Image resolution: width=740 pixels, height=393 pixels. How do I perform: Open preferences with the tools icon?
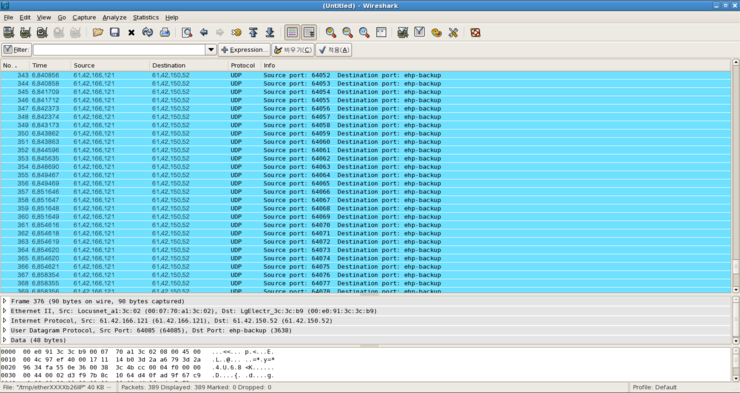[x=453, y=33]
